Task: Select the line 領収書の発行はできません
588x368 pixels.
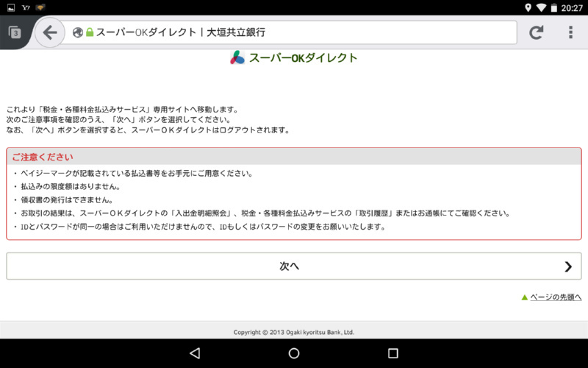Action: pyautogui.click(x=67, y=199)
